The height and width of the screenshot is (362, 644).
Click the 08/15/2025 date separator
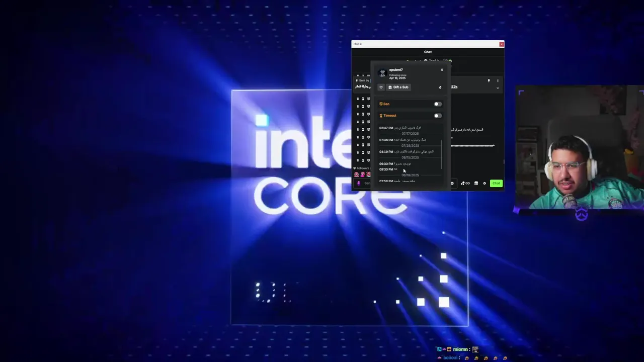click(410, 157)
